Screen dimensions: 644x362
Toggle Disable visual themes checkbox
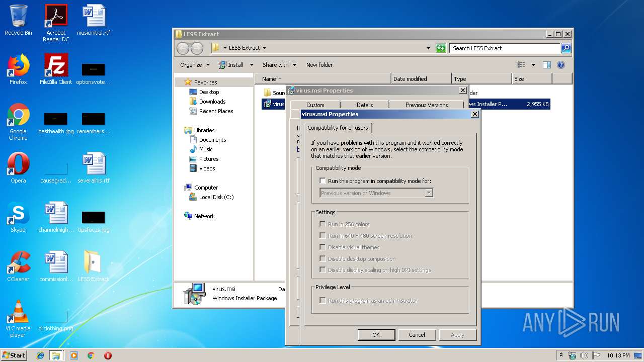(323, 247)
